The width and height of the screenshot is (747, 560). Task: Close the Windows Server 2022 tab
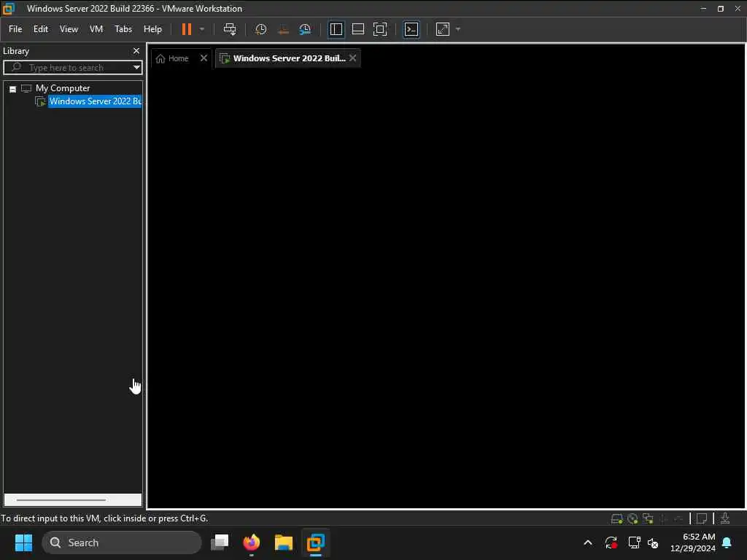[x=352, y=58]
